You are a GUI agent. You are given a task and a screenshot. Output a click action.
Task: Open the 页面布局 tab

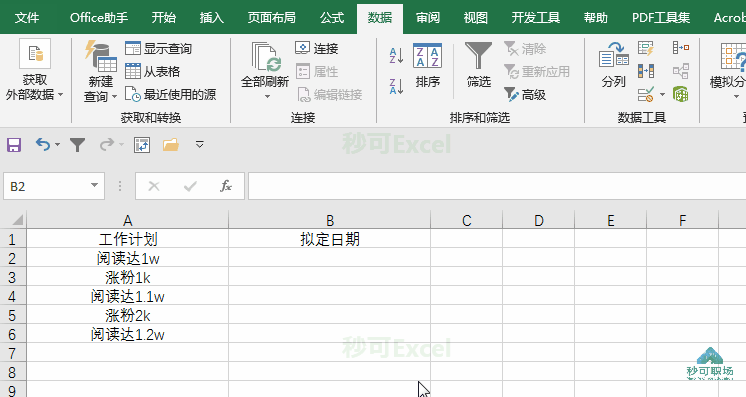pyautogui.click(x=272, y=18)
